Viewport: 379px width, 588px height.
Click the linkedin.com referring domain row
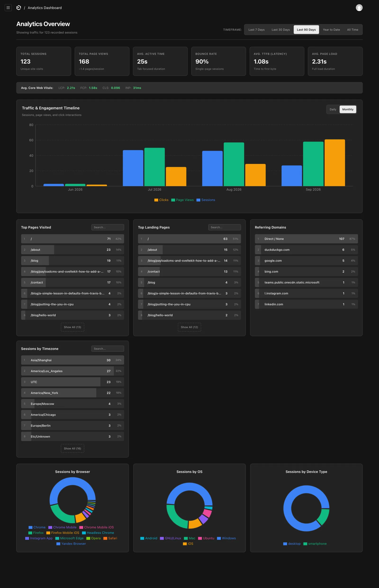point(307,304)
